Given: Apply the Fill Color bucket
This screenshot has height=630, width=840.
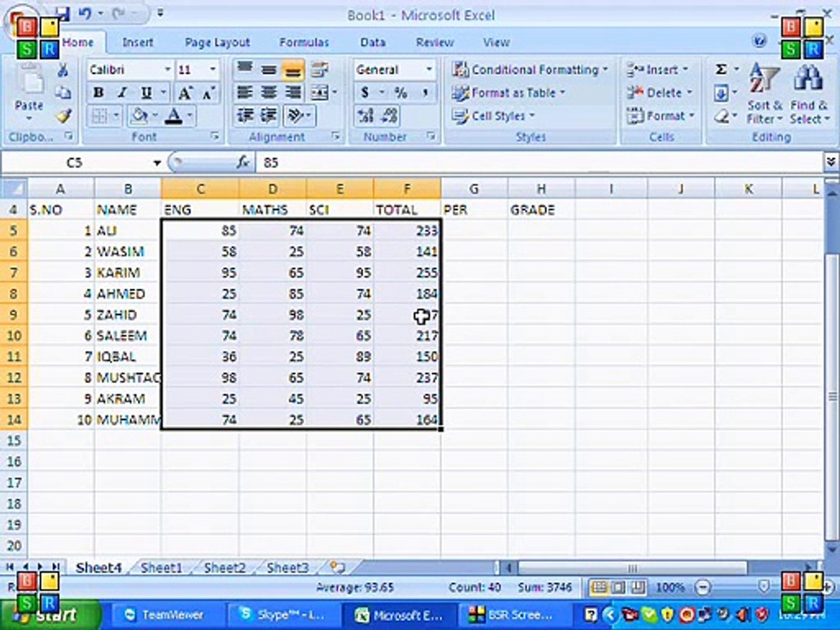Looking at the screenshot, I should point(139,116).
